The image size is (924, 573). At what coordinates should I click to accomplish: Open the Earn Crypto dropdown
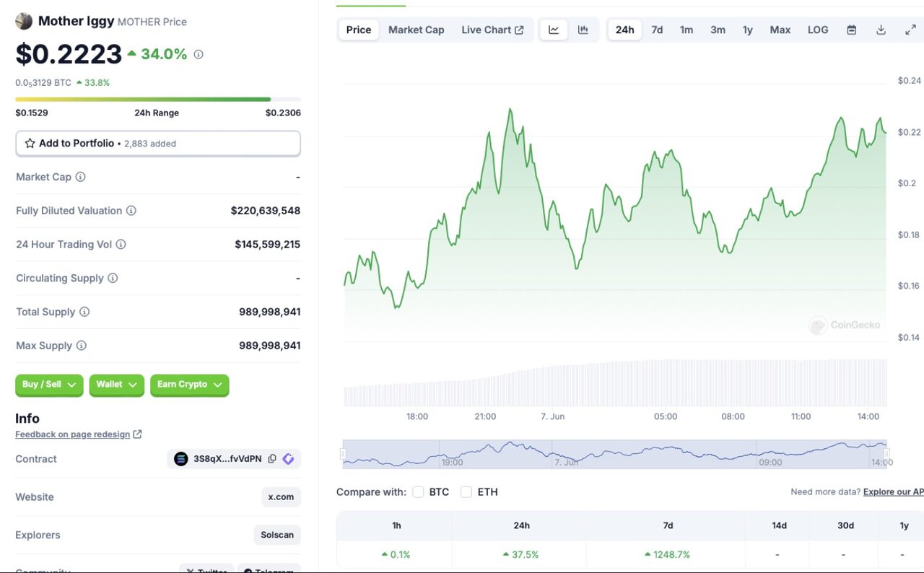click(x=190, y=385)
